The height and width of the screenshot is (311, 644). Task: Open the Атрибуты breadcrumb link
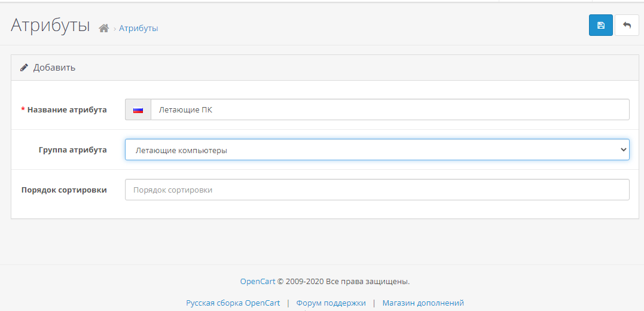[138, 28]
